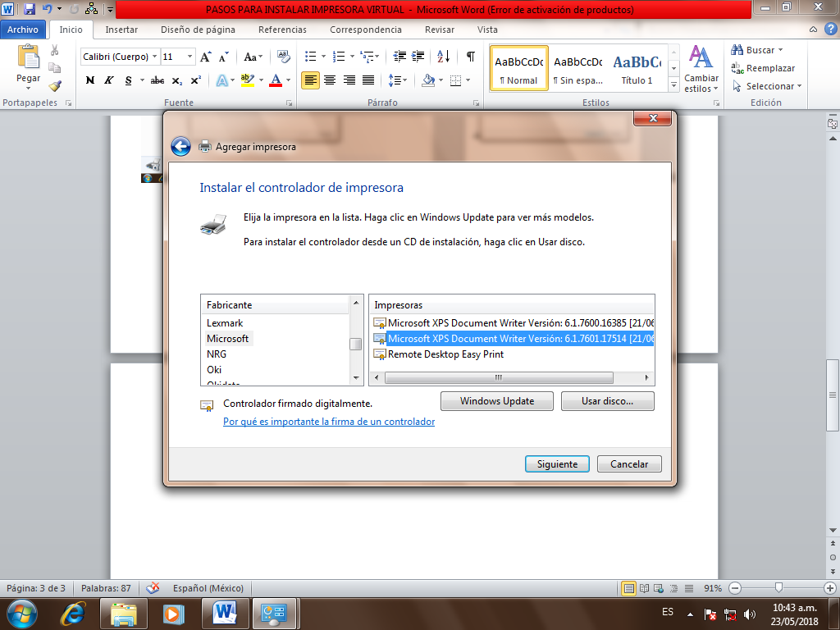
Task: Click the Clear Formatting icon
Action: 283,57
